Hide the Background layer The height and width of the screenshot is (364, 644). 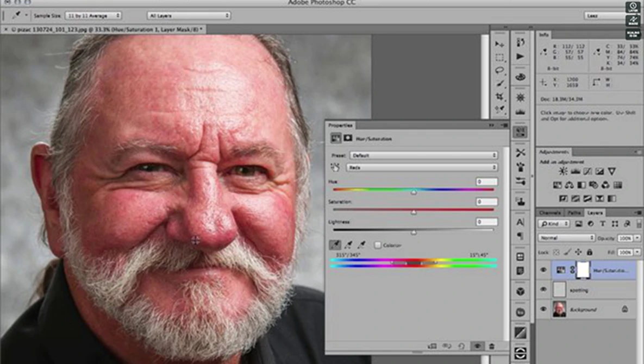[x=543, y=309]
